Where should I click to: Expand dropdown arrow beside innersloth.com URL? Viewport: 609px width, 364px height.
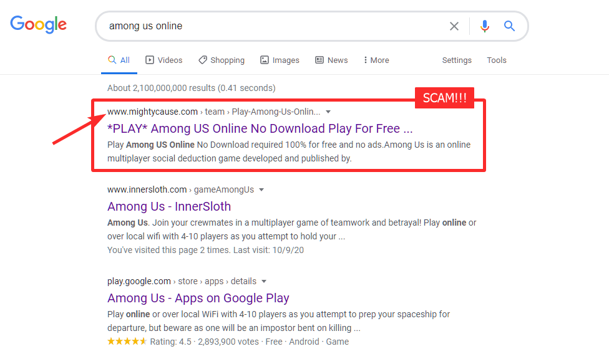(x=261, y=189)
